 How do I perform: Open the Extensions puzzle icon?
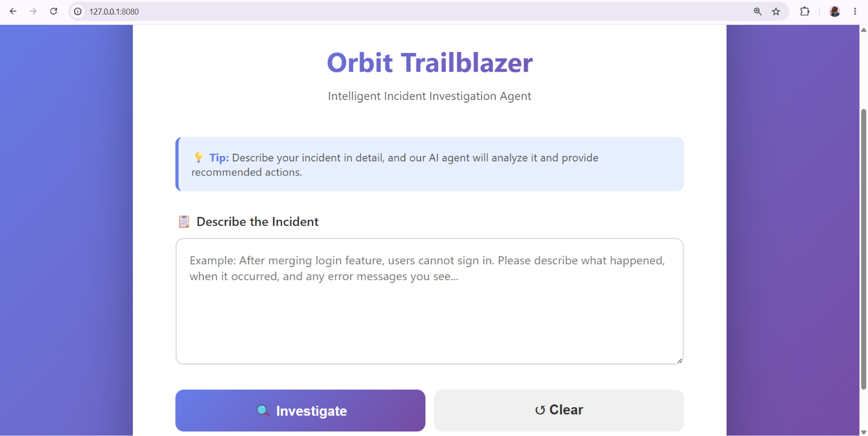point(805,11)
